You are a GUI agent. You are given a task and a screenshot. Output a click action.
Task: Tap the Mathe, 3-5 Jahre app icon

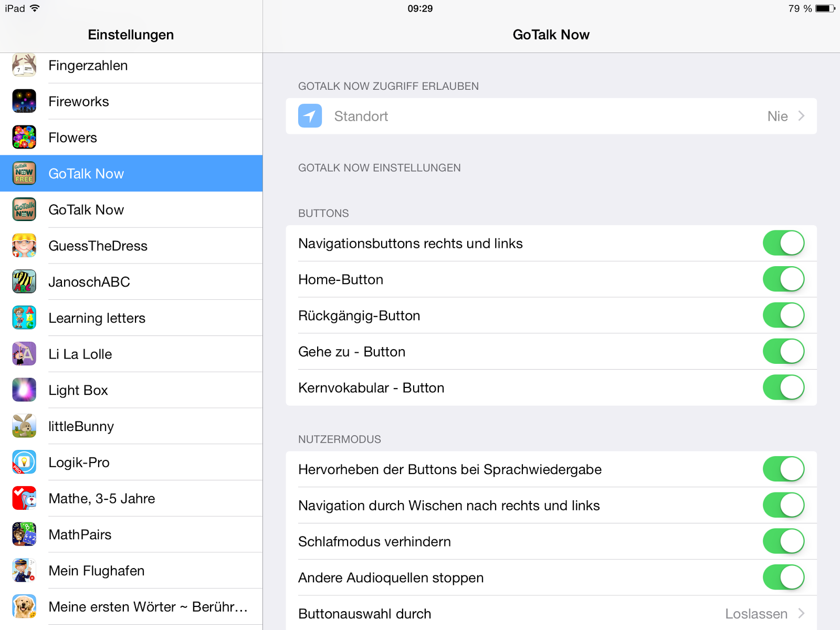(x=24, y=499)
